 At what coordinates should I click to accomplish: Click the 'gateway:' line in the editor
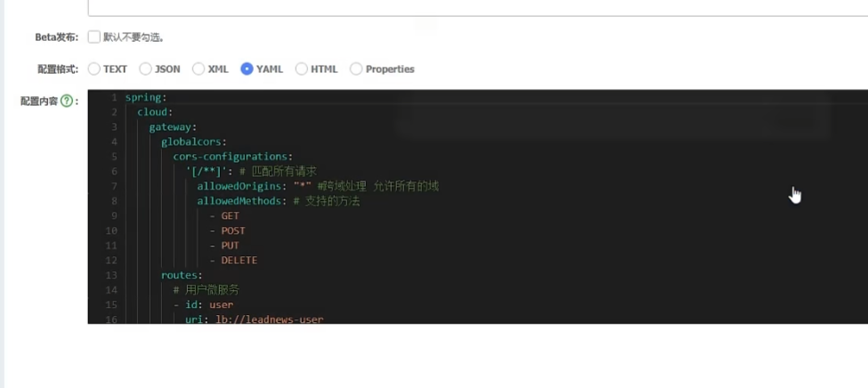pyautogui.click(x=173, y=127)
